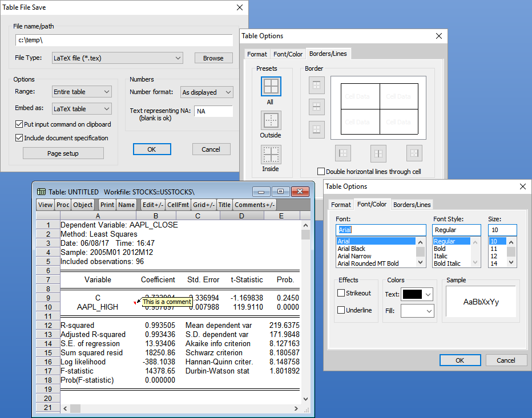Click the File name/path input field
Viewport: 532px width, 418px height.
pos(124,40)
